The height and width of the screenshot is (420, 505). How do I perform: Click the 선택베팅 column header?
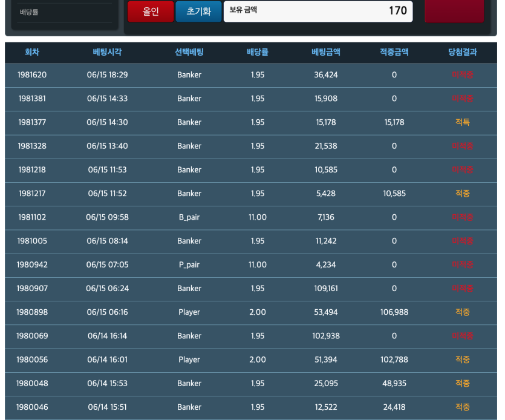(189, 52)
